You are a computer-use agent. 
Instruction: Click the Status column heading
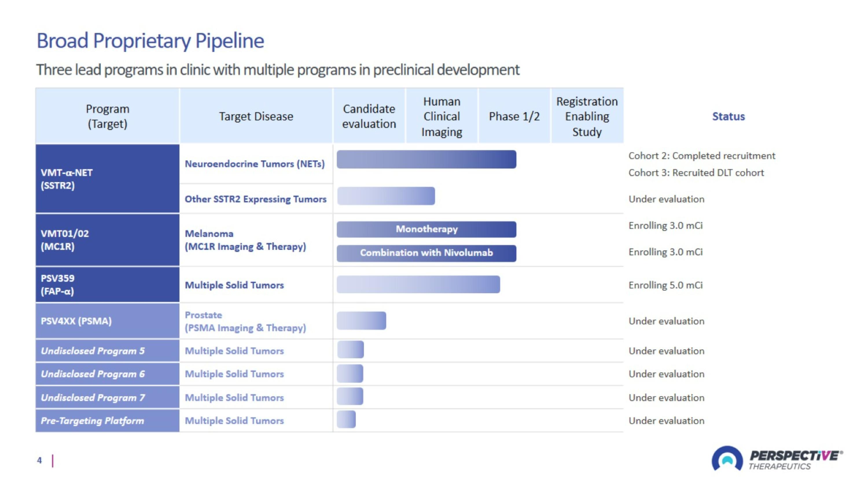click(x=728, y=117)
